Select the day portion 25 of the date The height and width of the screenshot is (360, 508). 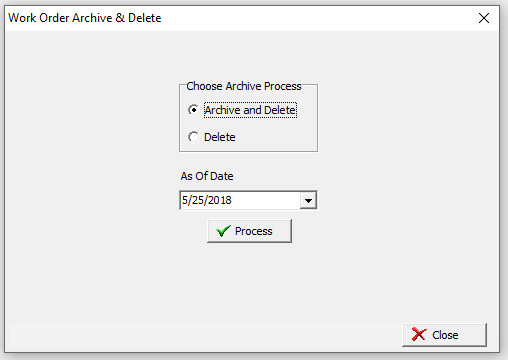tap(197, 200)
